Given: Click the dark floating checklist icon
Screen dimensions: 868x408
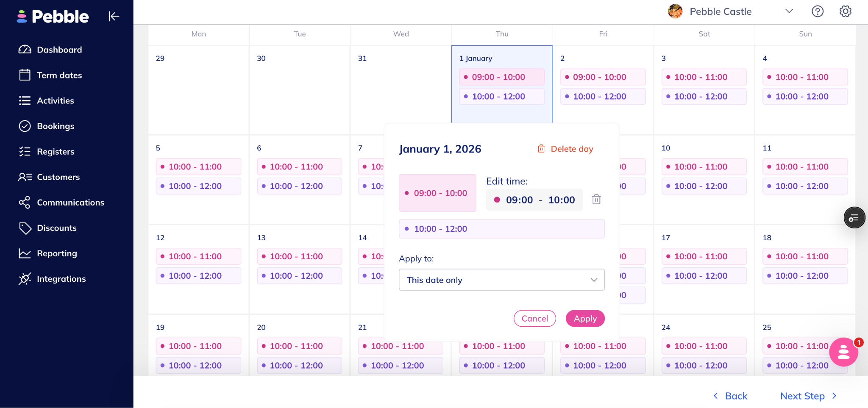Looking at the screenshot, I should [854, 218].
